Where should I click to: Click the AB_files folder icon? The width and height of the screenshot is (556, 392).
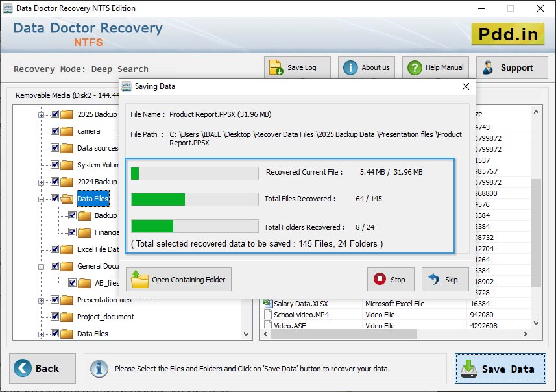(84, 283)
